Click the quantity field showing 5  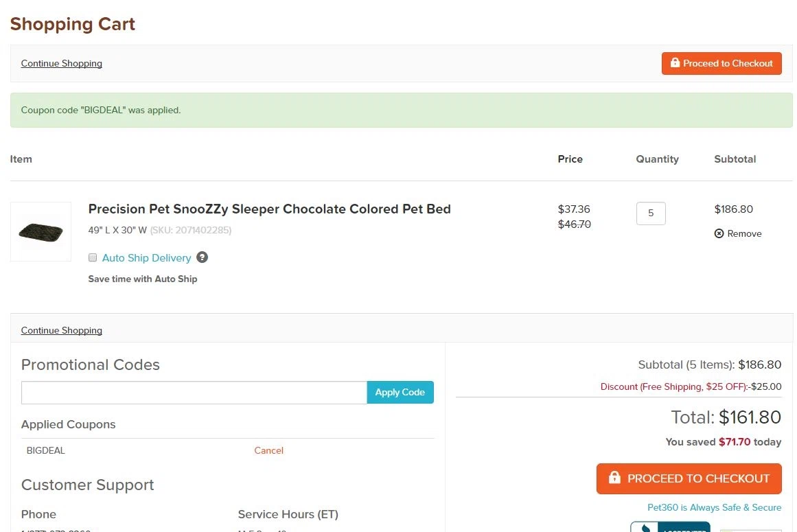pyautogui.click(x=651, y=213)
